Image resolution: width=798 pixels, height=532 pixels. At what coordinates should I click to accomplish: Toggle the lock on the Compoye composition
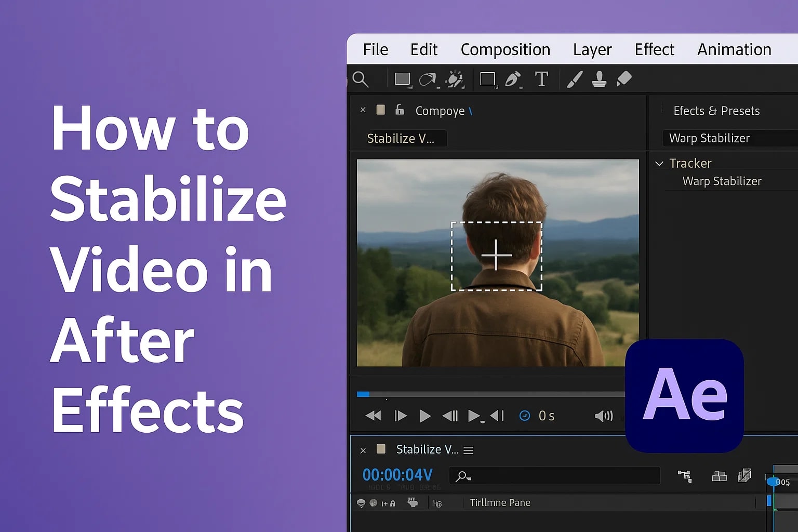399,110
